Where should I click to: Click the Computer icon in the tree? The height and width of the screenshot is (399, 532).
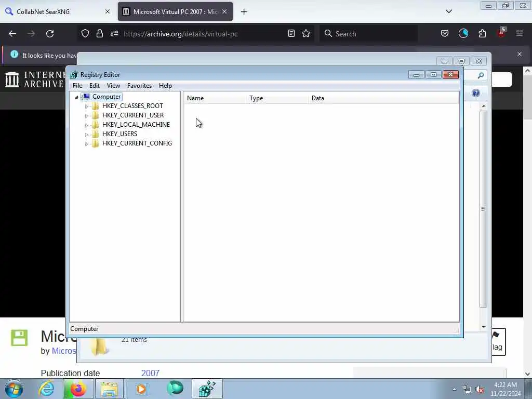(x=86, y=97)
